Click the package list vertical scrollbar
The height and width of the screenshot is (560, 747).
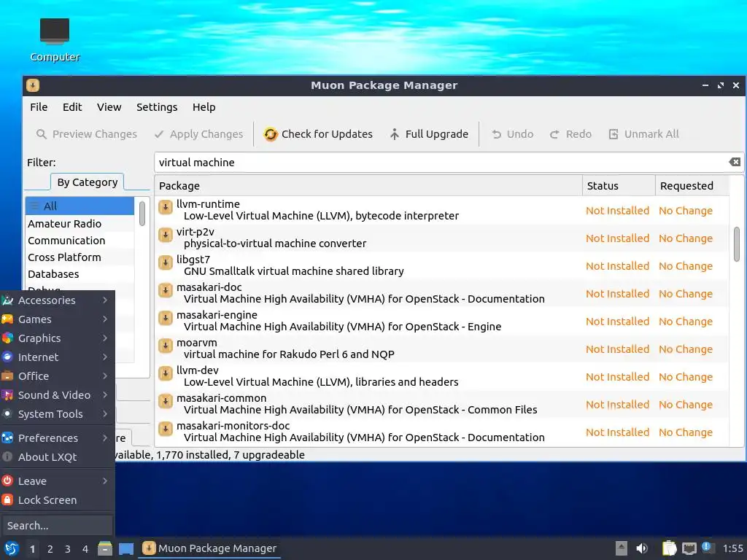pyautogui.click(x=737, y=244)
